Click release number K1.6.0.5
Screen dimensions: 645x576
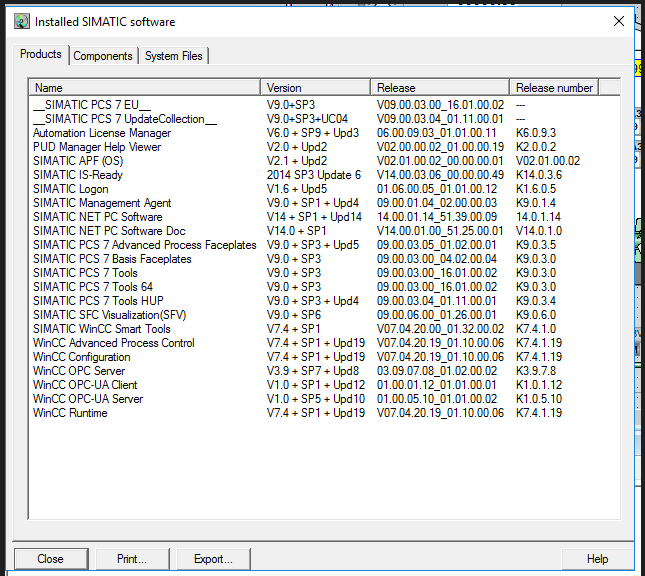[x=536, y=189]
